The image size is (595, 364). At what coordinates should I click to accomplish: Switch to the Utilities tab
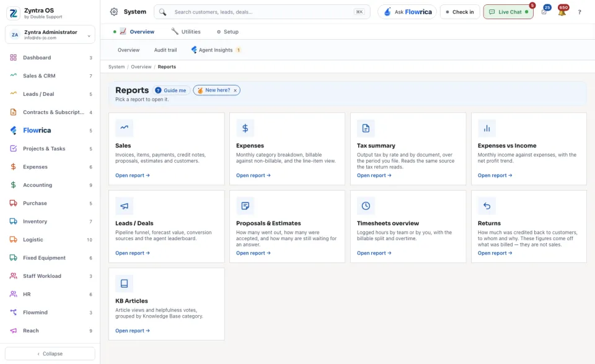point(185,32)
